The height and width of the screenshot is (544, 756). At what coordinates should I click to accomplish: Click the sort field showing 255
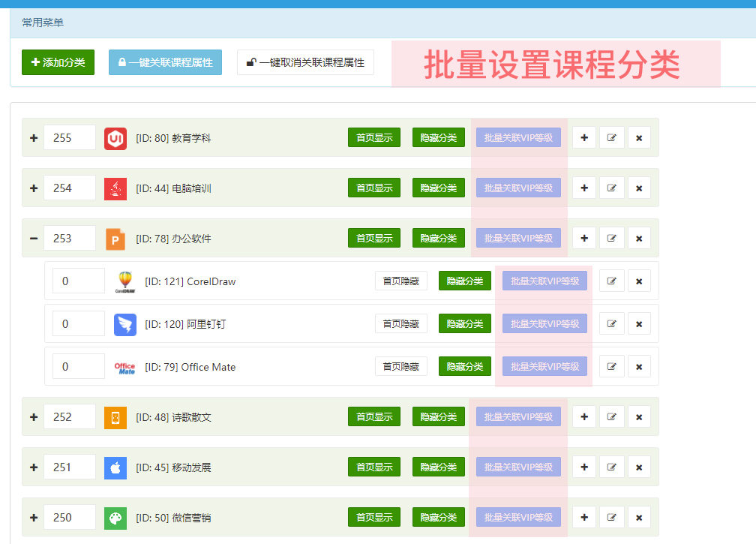70,137
